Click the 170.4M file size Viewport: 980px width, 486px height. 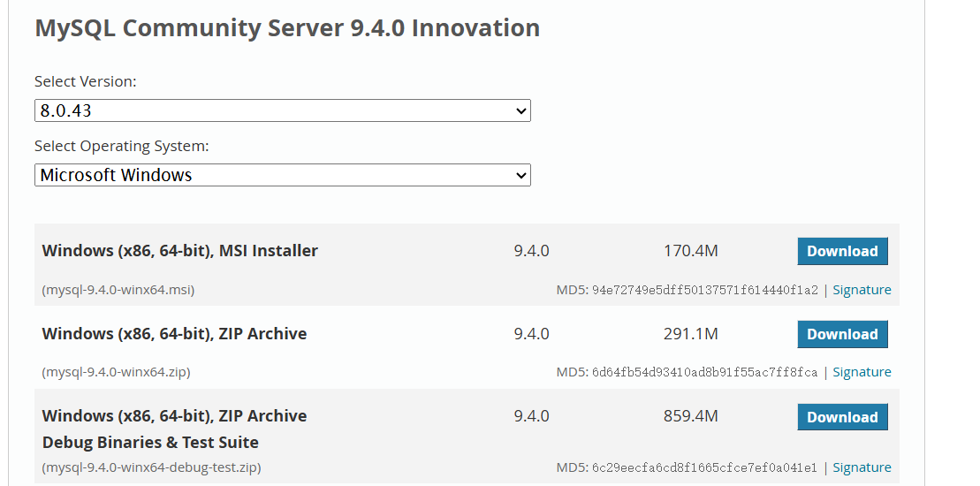691,251
